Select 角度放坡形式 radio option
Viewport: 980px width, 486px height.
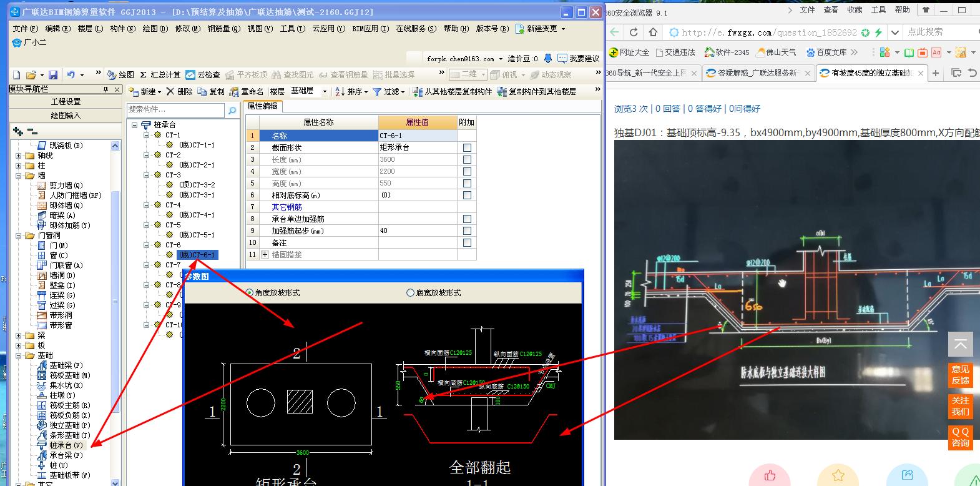click(250, 292)
